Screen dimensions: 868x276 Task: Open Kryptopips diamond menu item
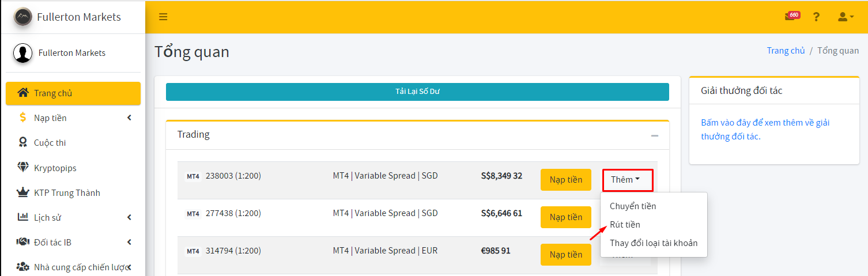point(73,168)
